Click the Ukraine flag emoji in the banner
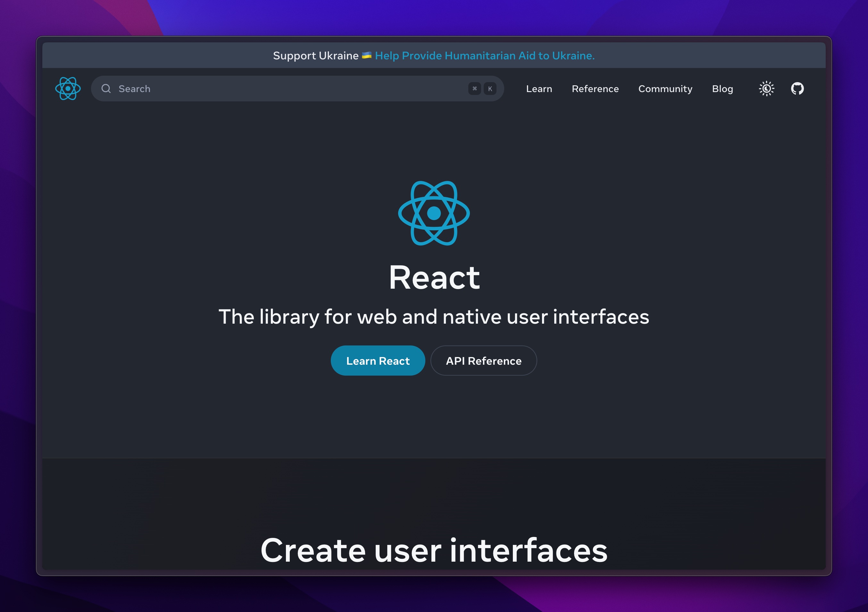Image resolution: width=868 pixels, height=612 pixels. 366,55
